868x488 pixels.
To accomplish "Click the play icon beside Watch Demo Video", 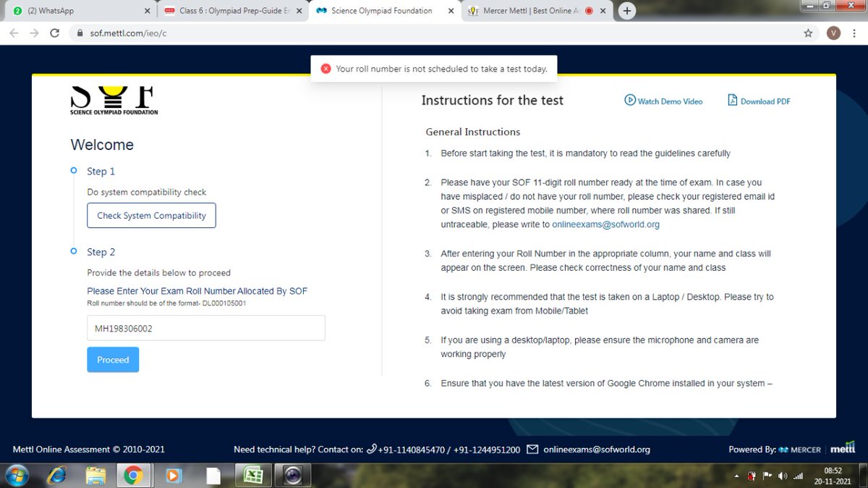I will pos(630,101).
